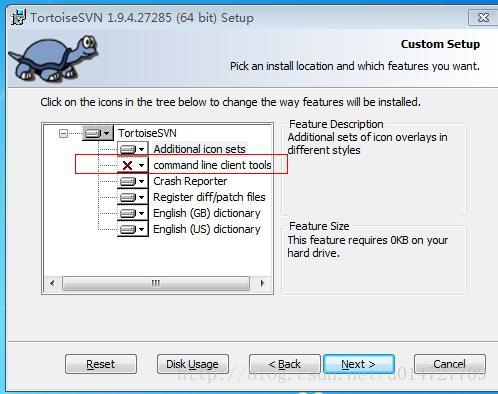498x394 pixels.
Task: Open the Crash Reporter feature dropdown
Action: click(x=133, y=181)
